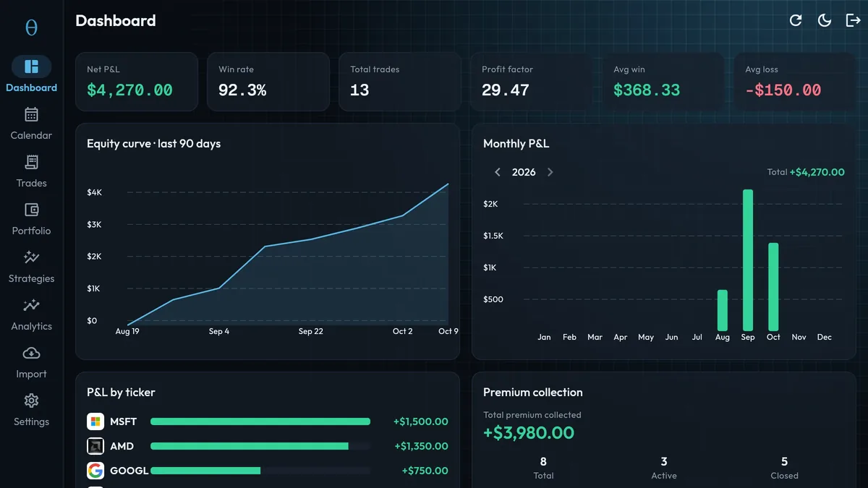868x488 pixels.
Task: Select the Settings menu label
Action: point(31,421)
